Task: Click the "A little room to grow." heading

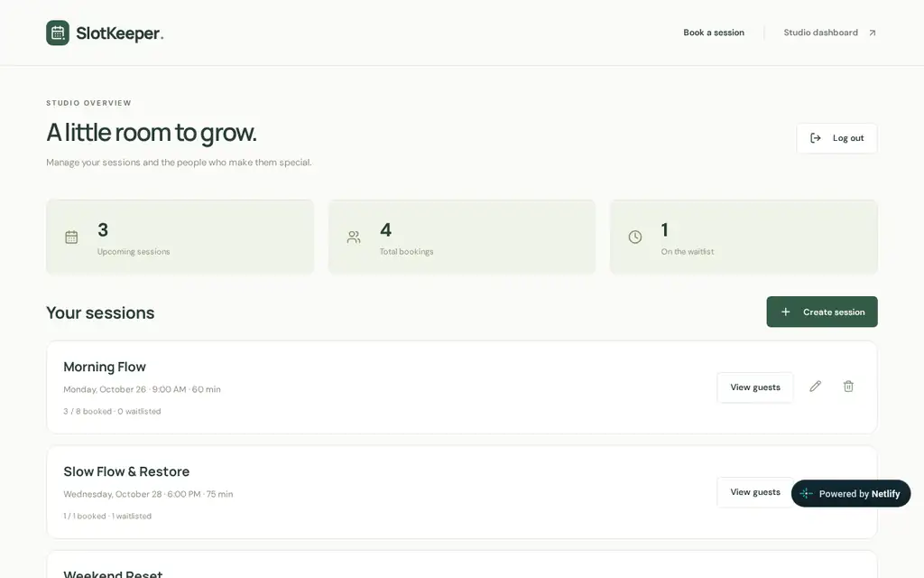Action: [152, 133]
